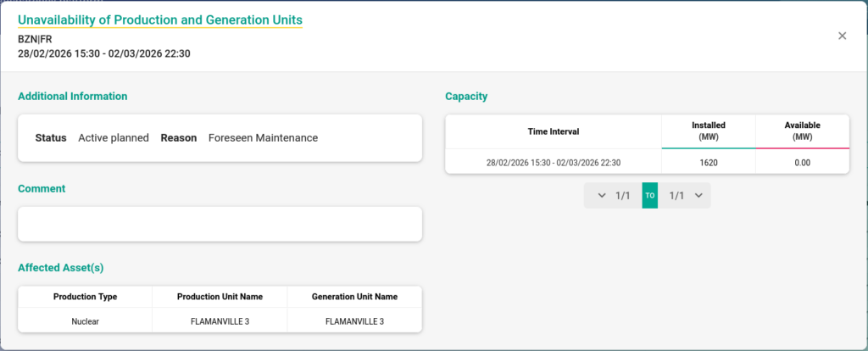
Task: Click FLAMANVILLE 3 under Generation Unit Name
Action: tap(354, 321)
